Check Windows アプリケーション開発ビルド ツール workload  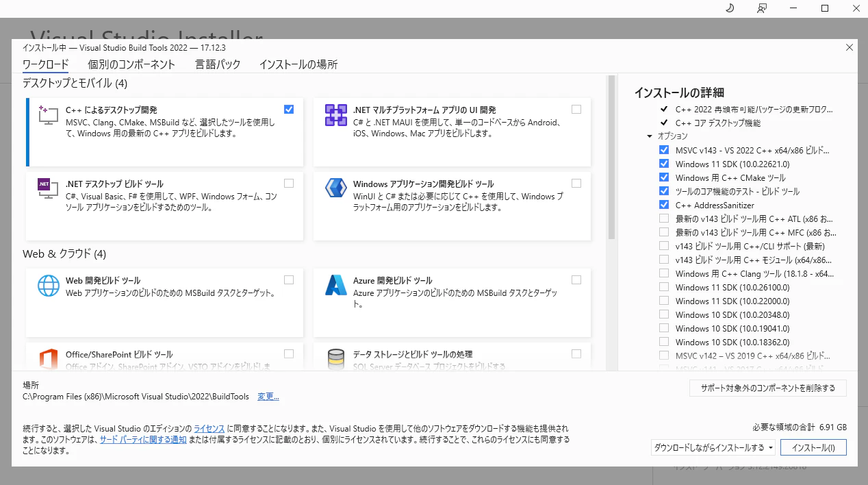(576, 183)
